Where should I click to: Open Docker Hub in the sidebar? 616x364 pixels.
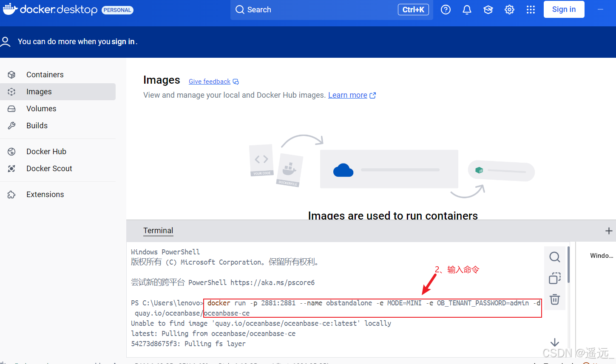58,152
